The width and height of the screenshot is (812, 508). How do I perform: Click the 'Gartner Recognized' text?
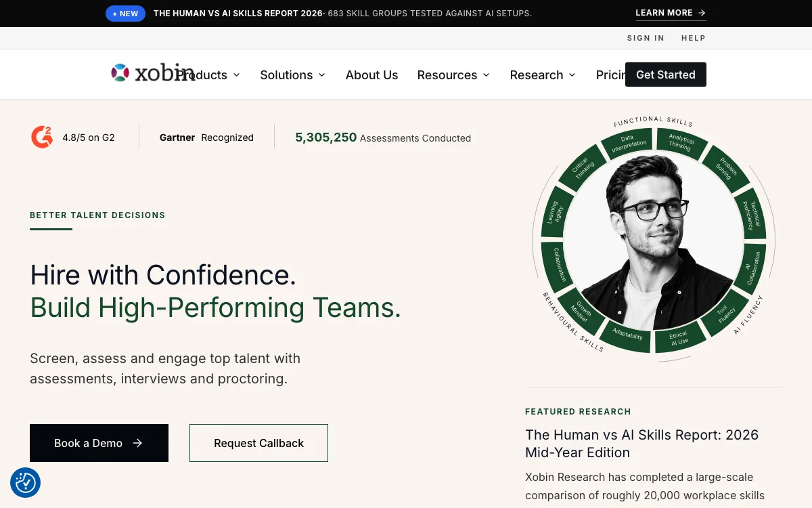206,137
